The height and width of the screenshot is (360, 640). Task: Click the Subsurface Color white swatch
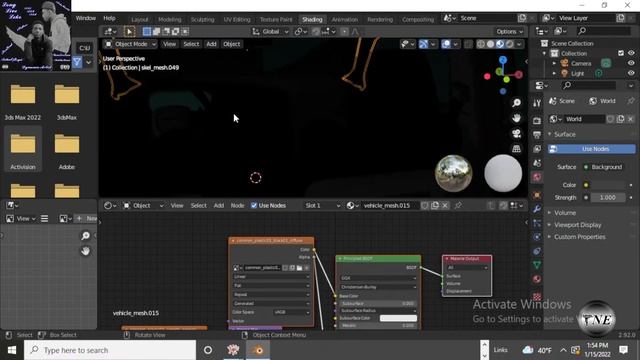tap(398, 318)
